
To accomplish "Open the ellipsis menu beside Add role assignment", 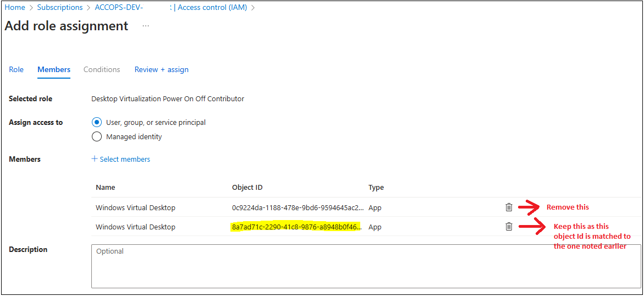I will click(x=146, y=26).
